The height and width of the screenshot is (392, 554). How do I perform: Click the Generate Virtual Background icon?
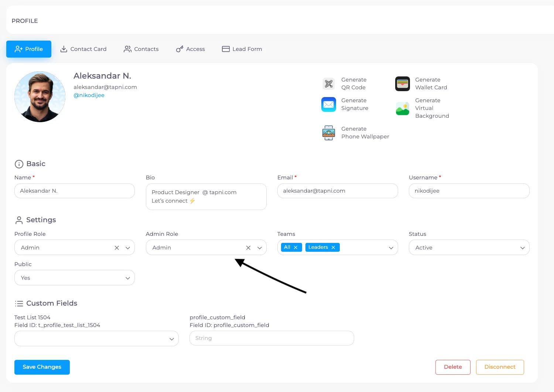[x=403, y=109]
